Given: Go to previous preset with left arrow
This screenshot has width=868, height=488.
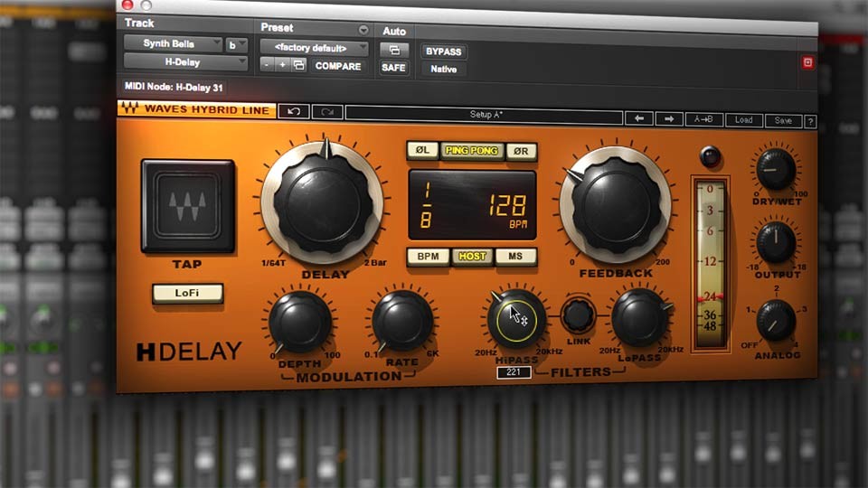Looking at the screenshot, I should pos(639,118).
